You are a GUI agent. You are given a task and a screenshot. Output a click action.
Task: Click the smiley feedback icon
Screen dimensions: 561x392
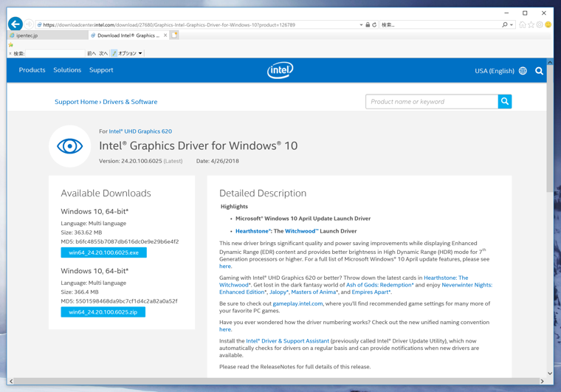pyautogui.click(x=548, y=24)
